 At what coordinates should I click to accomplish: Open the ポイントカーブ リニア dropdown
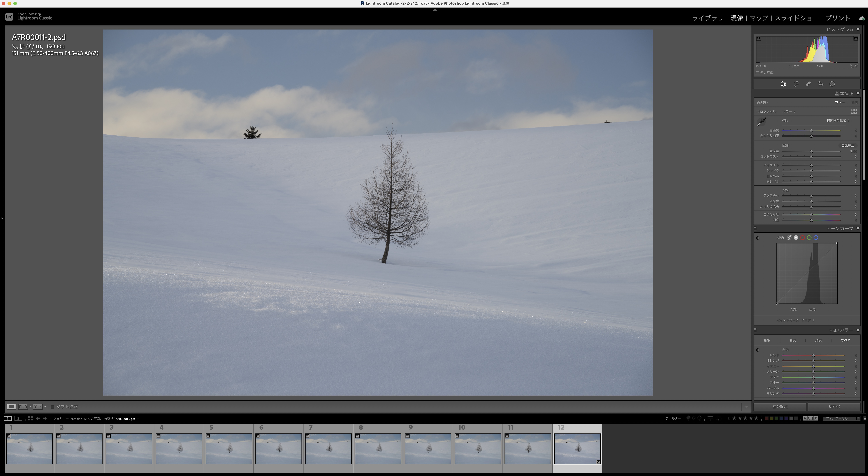[807, 320]
